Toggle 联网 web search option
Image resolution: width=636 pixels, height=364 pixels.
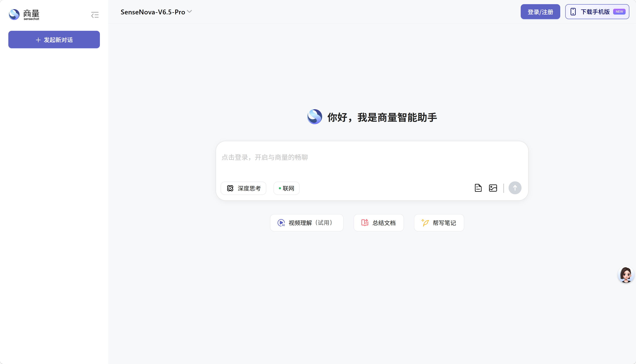pos(286,188)
